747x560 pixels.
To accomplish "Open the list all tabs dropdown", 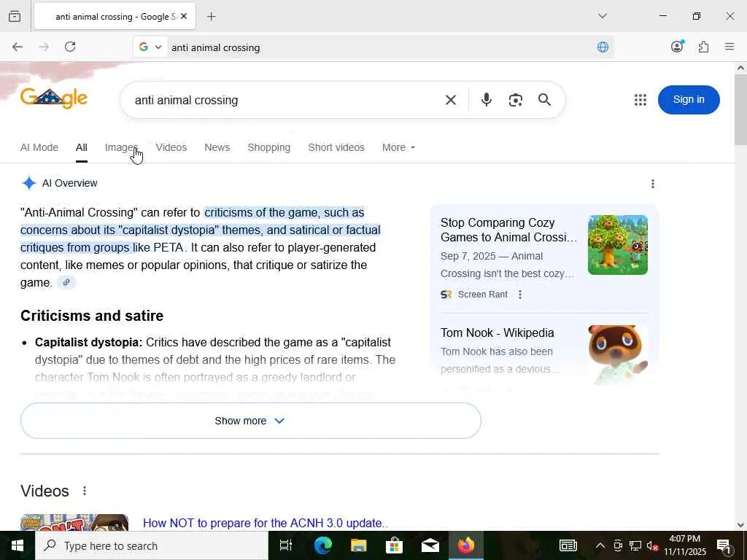I will point(602,16).
